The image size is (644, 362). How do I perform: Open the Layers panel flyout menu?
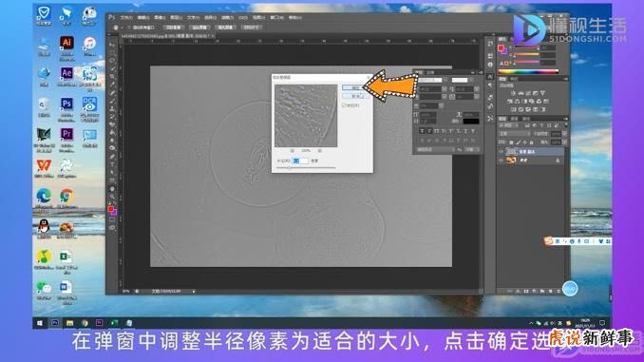566,119
